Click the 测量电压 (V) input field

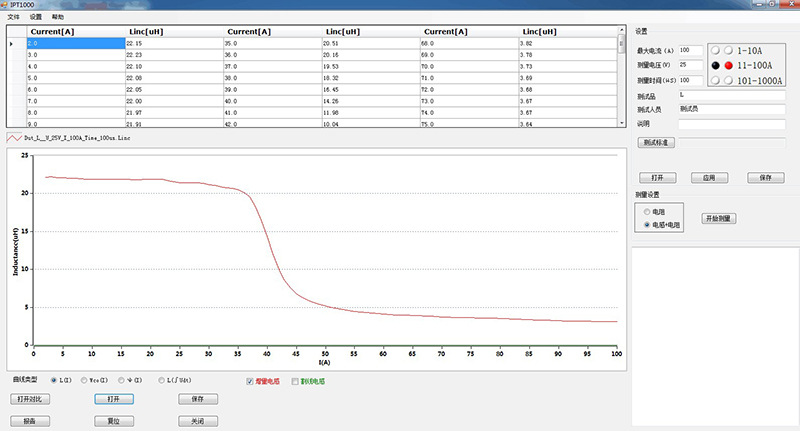(691, 65)
